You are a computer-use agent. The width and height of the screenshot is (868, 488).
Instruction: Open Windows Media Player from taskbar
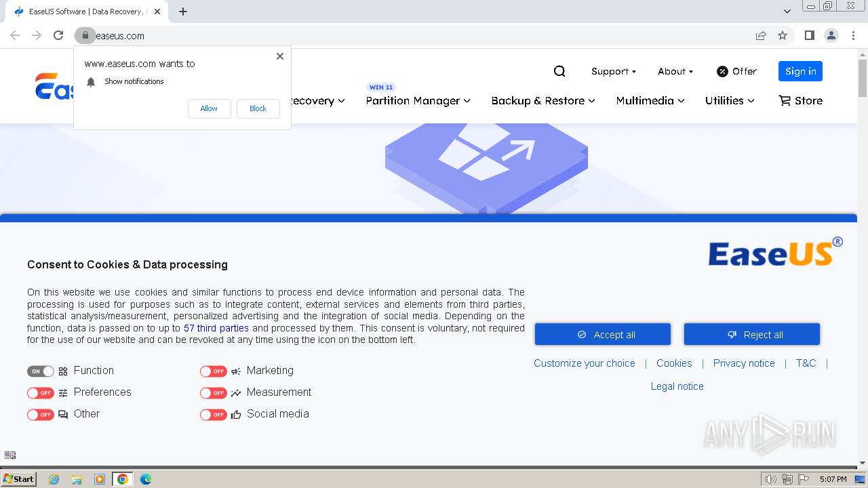[100, 479]
